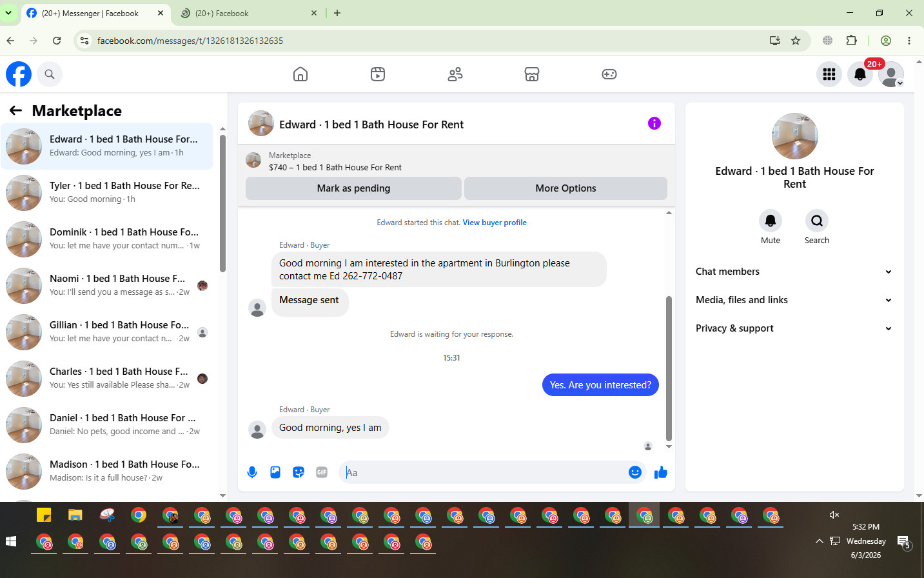This screenshot has height=578, width=924.
Task: Go to Home feed icon
Action: (x=300, y=74)
